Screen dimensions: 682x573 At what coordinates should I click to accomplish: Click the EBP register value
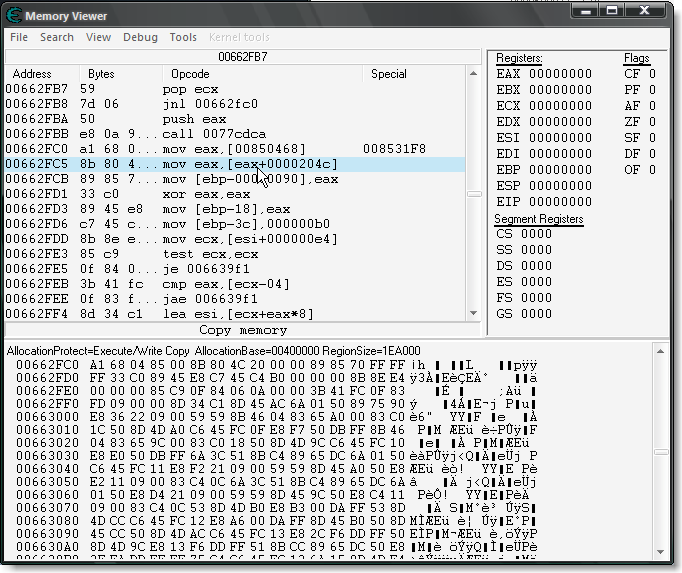coord(560,170)
